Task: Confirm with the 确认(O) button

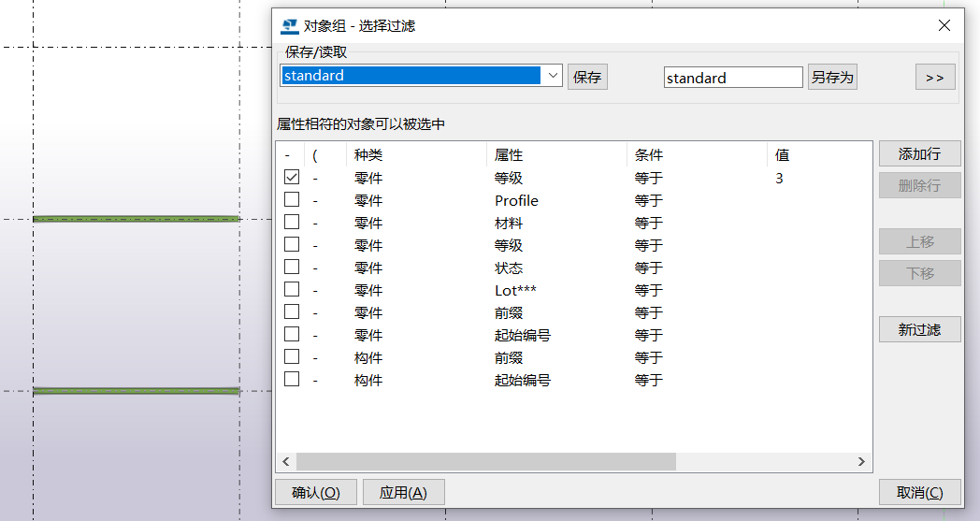Action: [x=316, y=492]
